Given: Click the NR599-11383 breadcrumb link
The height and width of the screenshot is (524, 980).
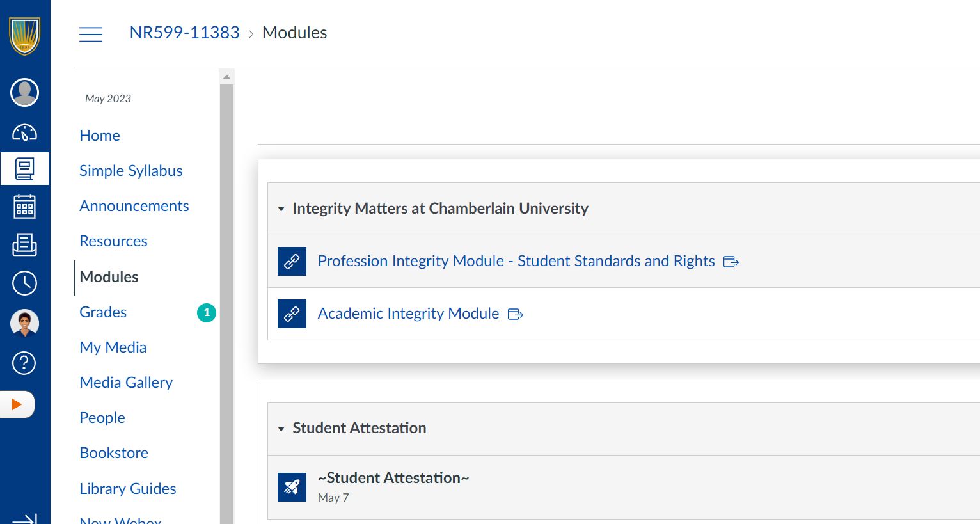Looking at the screenshot, I should 184,33.
